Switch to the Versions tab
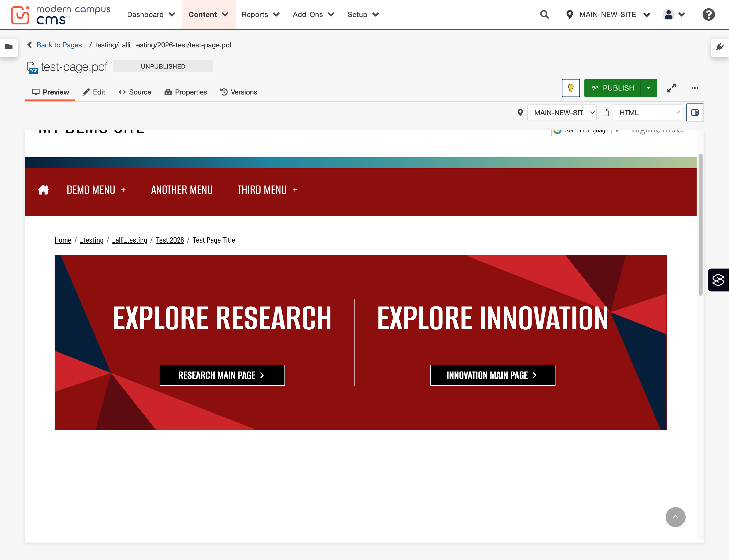The height and width of the screenshot is (560, 729). click(239, 92)
